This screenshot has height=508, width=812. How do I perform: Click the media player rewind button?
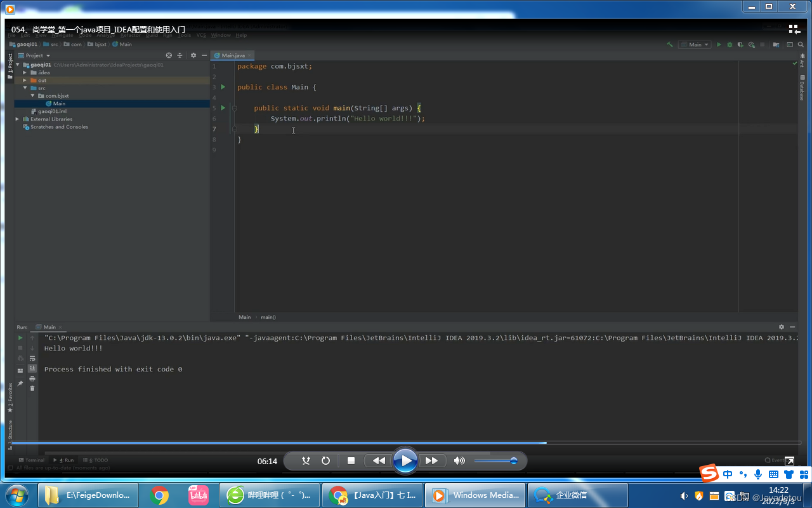click(379, 460)
